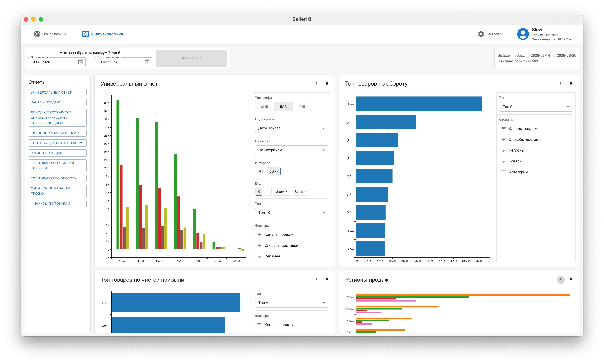
Task: Expand the Группировка Дата заказа dropdown
Action: (x=291, y=128)
